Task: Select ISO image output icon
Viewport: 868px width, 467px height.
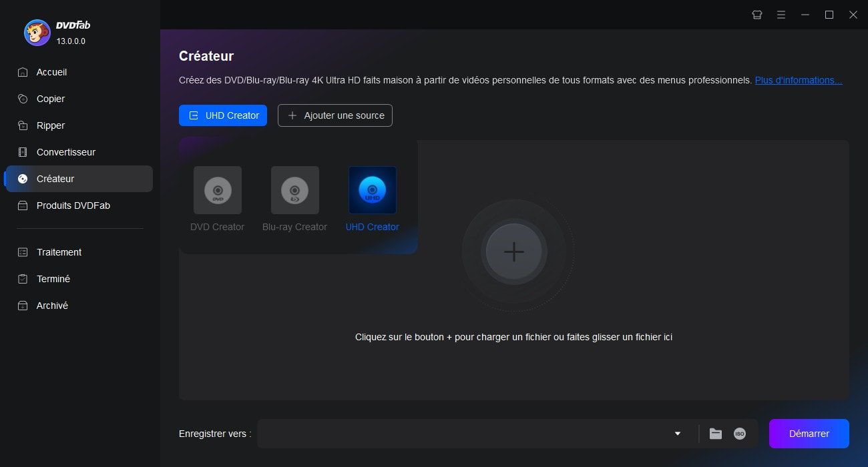Action: (x=740, y=434)
